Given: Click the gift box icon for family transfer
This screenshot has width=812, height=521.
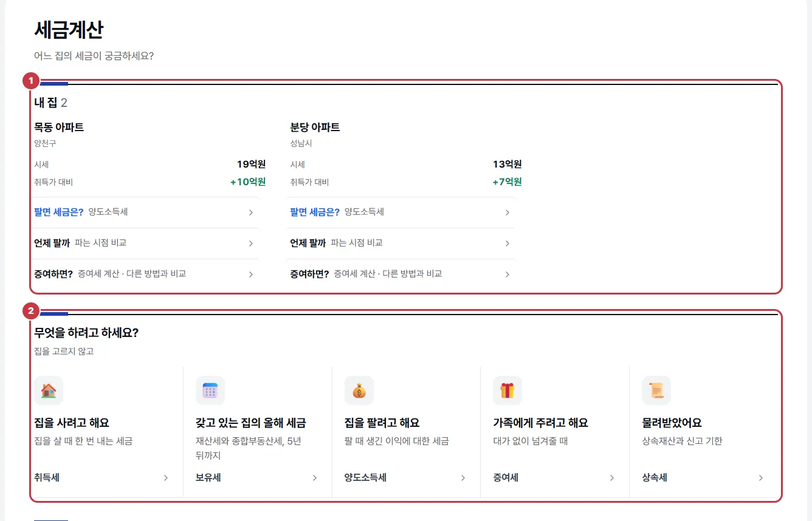Looking at the screenshot, I should coord(507,390).
